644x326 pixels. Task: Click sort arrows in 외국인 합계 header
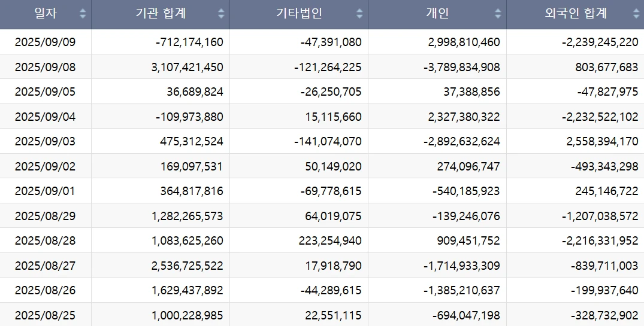[x=636, y=14]
